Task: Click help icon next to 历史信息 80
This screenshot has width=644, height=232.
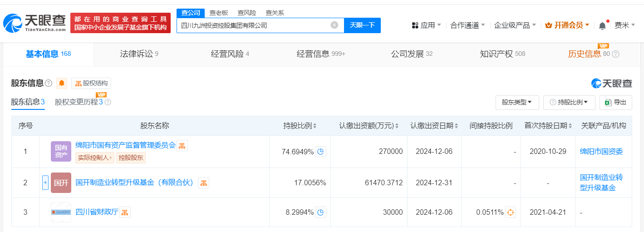Action: [615, 54]
